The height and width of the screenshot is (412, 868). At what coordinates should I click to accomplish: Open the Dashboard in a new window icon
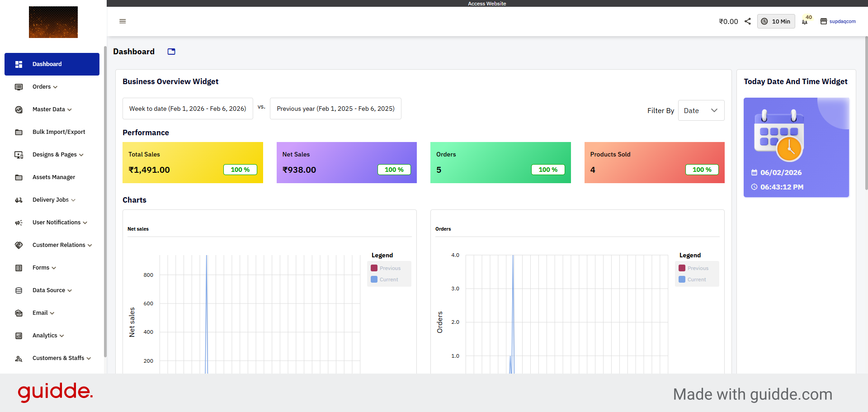coord(171,52)
